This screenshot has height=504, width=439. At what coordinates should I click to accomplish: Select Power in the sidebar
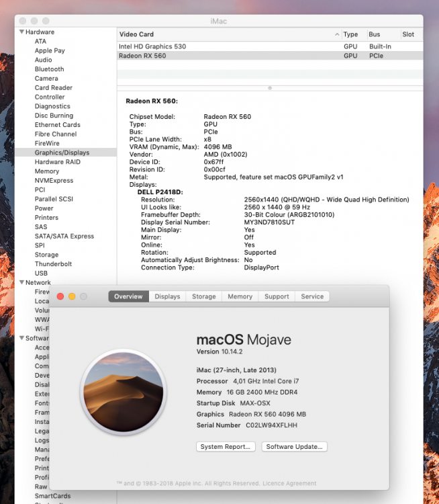(44, 208)
